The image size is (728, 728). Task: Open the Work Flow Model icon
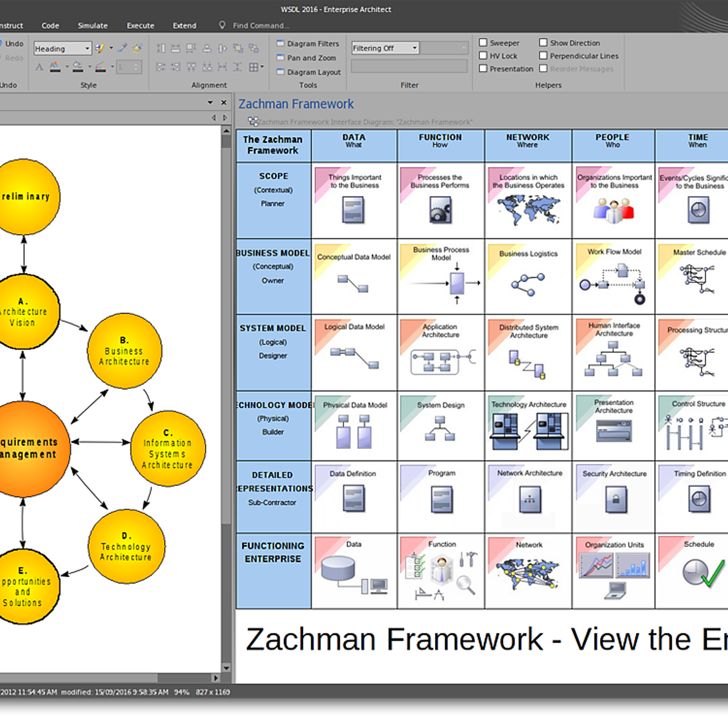click(612, 283)
